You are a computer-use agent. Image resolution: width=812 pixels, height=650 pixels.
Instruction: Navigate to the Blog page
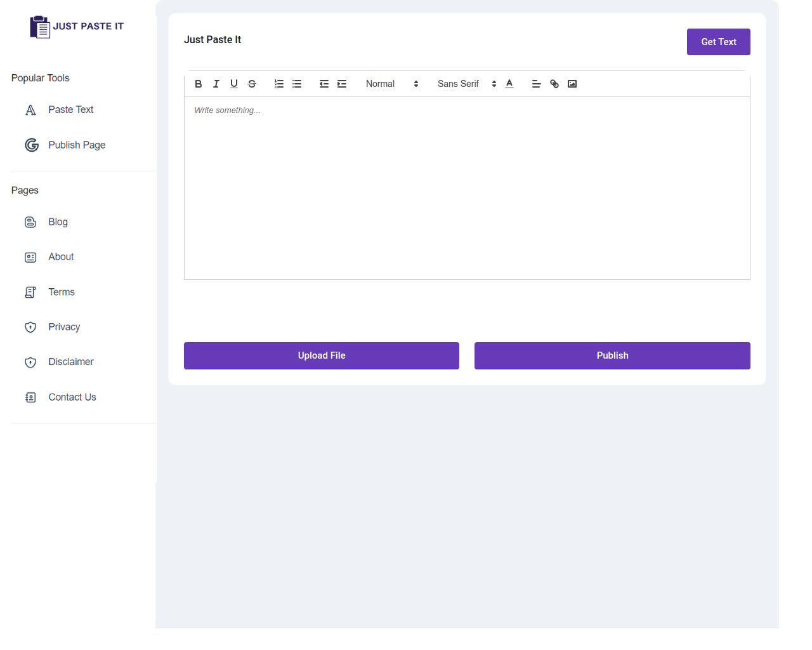(x=58, y=222)
